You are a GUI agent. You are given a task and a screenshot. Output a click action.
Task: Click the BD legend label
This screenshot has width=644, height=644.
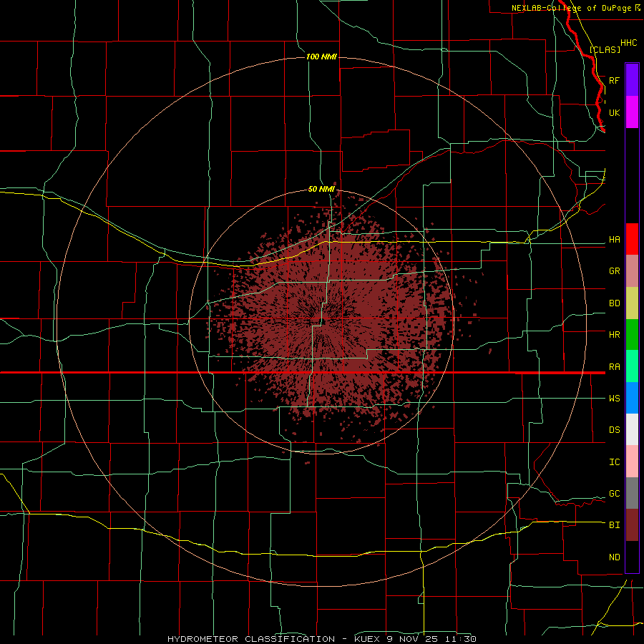(614, 303)
